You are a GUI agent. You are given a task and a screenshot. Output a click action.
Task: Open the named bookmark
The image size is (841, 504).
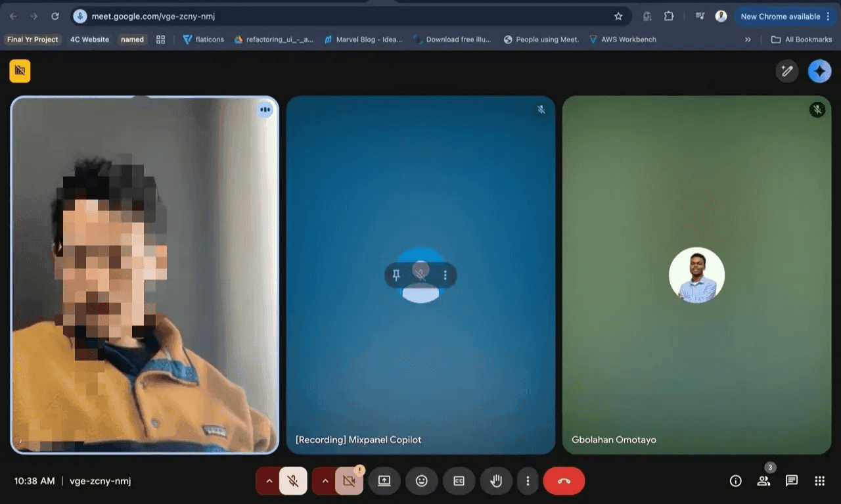132,39
